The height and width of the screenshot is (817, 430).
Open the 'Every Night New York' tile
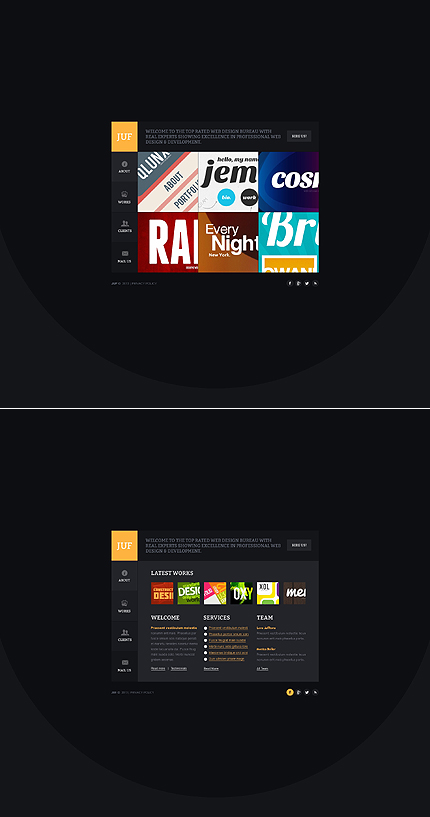(228, 242)
